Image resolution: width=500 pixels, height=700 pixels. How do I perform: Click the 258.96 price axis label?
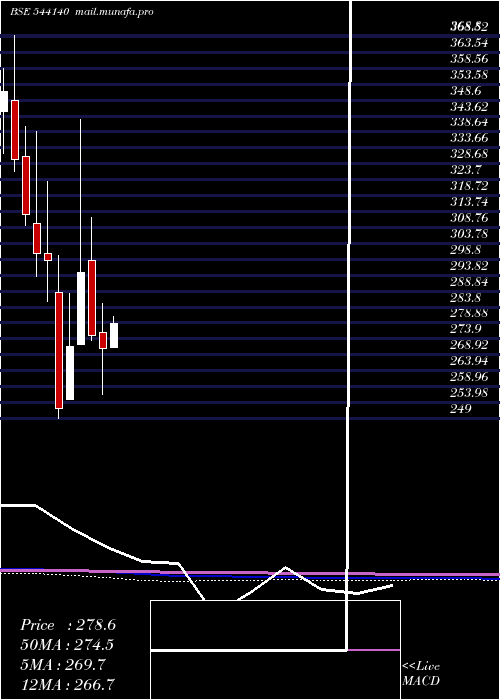click(x=469, y=377)
